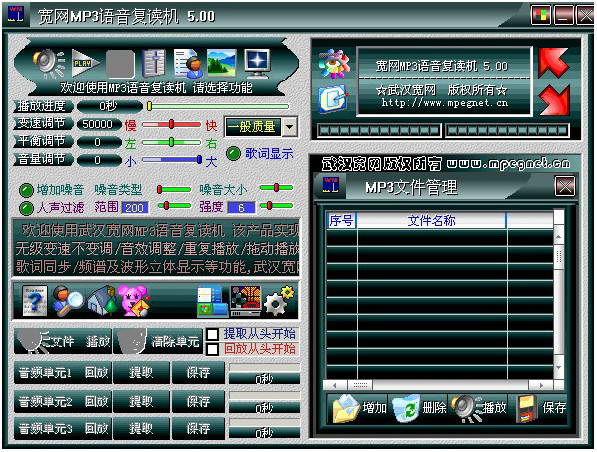The height and width of the screenshot is (452, 597).
Task: Toggle the 歌词显示 lyrics display button
Action: tap(234, 153)
